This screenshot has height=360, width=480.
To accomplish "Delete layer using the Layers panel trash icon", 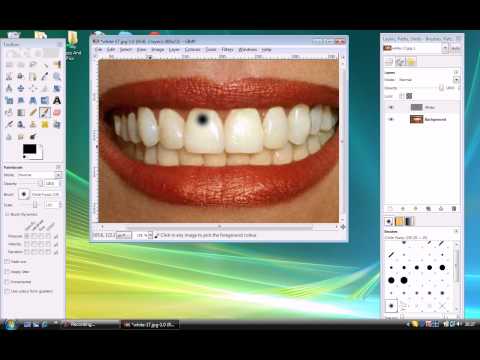I will (x=454, y=209).
